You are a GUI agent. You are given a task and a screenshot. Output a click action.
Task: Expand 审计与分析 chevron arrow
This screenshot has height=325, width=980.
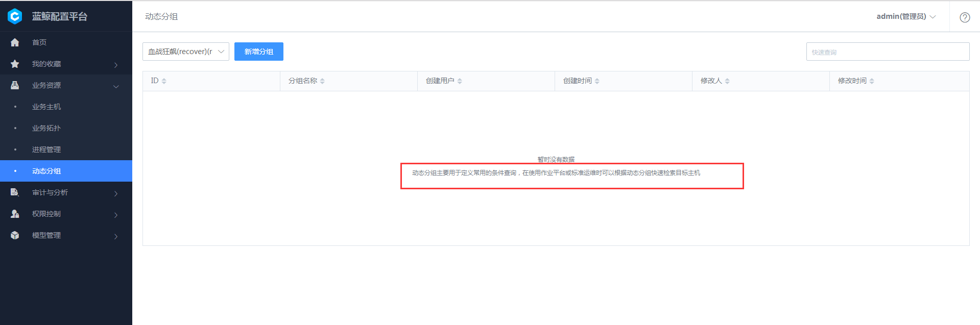tap(116, 193)
